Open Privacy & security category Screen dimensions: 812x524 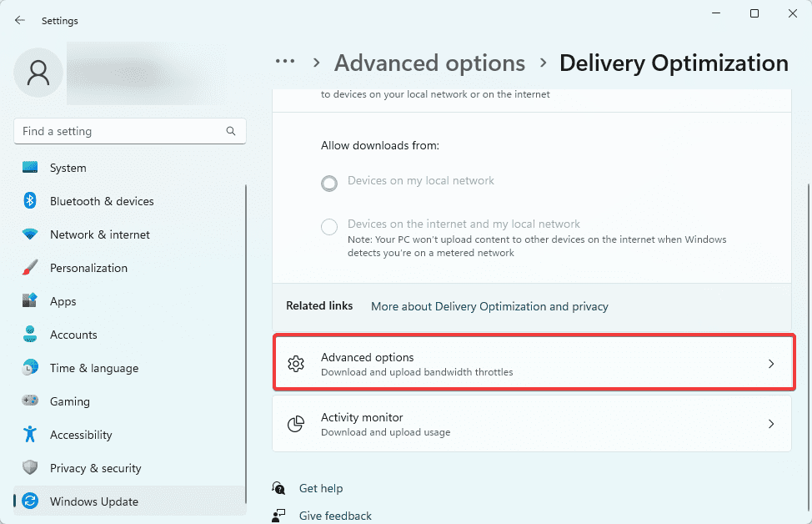click(129, 467)
